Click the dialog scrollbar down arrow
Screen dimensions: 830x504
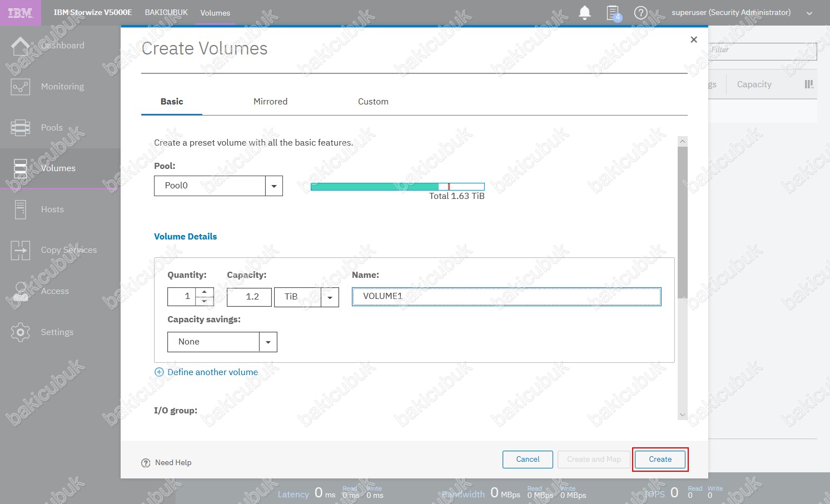click(x=683, y=415)
